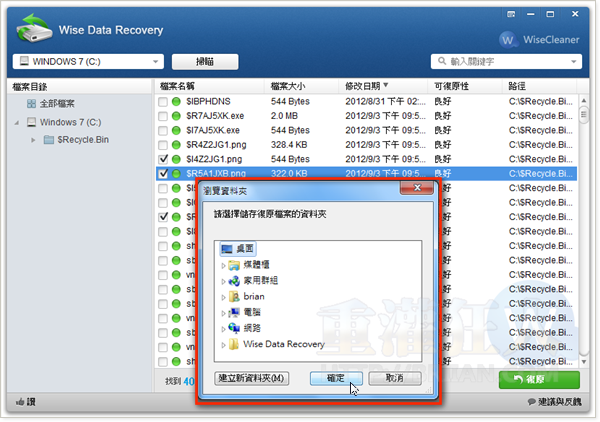This screenshot has width=600, height=422.
Task: Expand the 媒體櫃 tree node arrow
Action: (222, 265)
